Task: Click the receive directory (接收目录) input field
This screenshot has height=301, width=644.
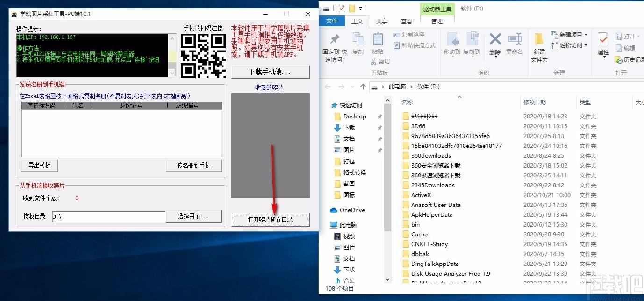Action: [x=108, y=217]
